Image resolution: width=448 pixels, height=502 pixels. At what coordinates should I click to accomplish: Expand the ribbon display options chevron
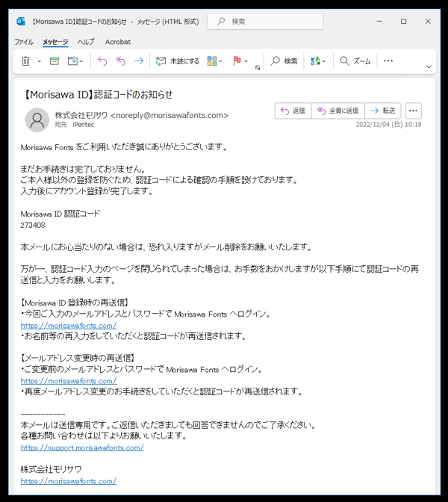pos(429,67)
